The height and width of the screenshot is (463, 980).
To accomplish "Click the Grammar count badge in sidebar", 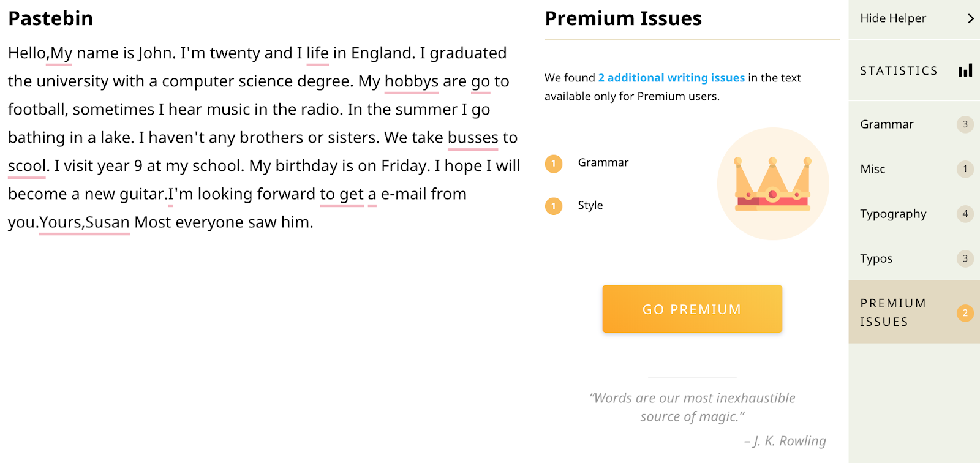I will 965,124.
